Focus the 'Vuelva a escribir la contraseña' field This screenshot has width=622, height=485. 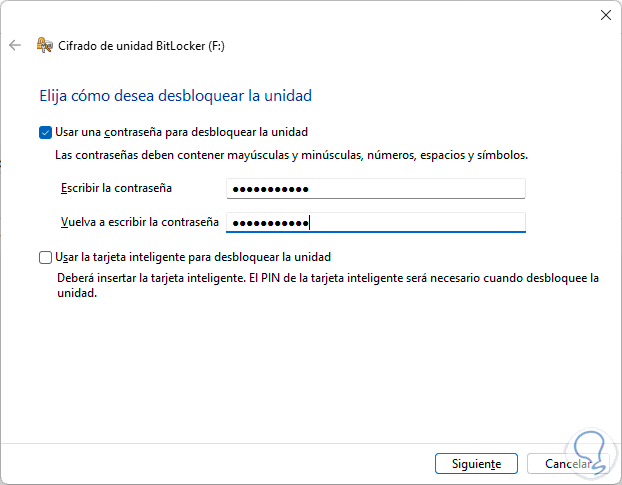point(376,222)
